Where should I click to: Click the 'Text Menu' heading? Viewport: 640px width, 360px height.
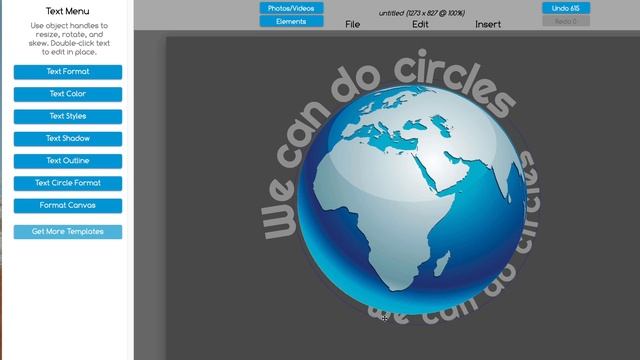click(68, 11)
